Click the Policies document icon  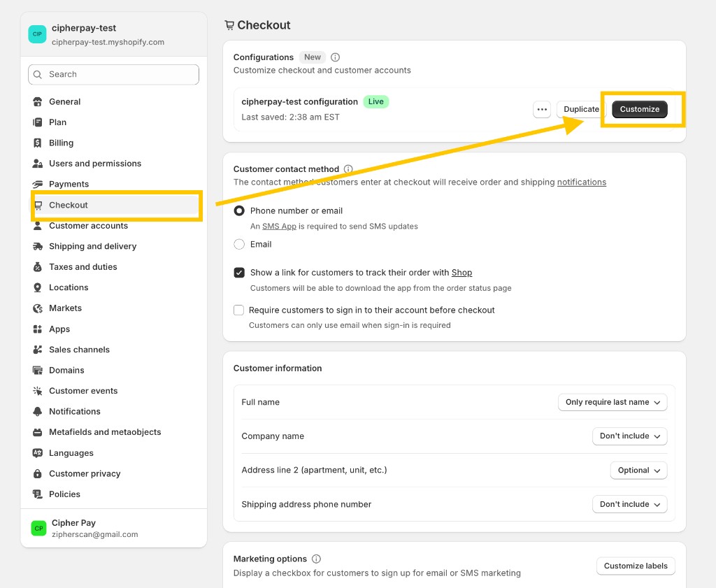(38, 494)
